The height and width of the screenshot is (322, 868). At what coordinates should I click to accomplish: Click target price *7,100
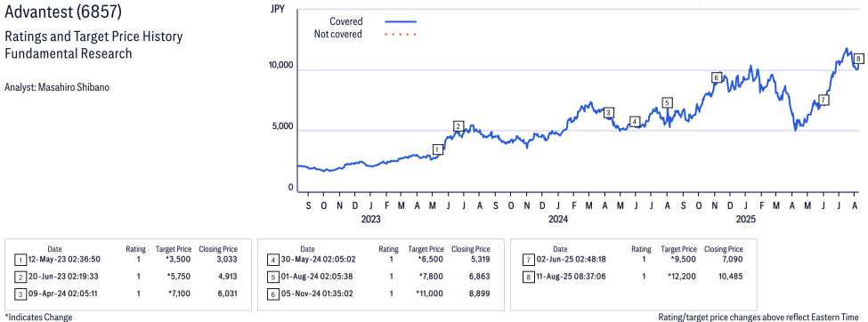[x=180, y=294]
